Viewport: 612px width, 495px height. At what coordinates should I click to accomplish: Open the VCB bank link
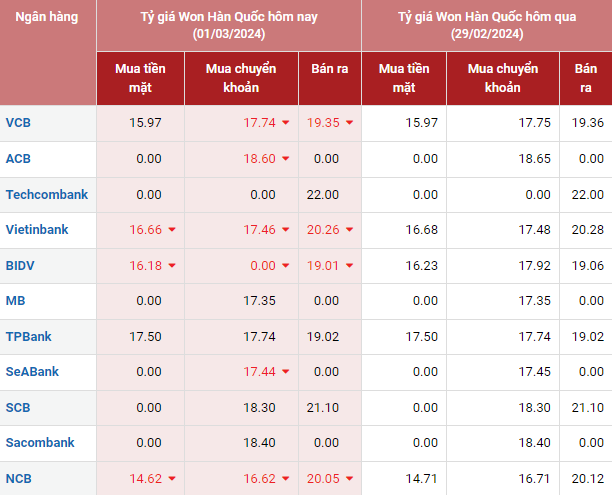pyautogui.click(x=18, y=123)
